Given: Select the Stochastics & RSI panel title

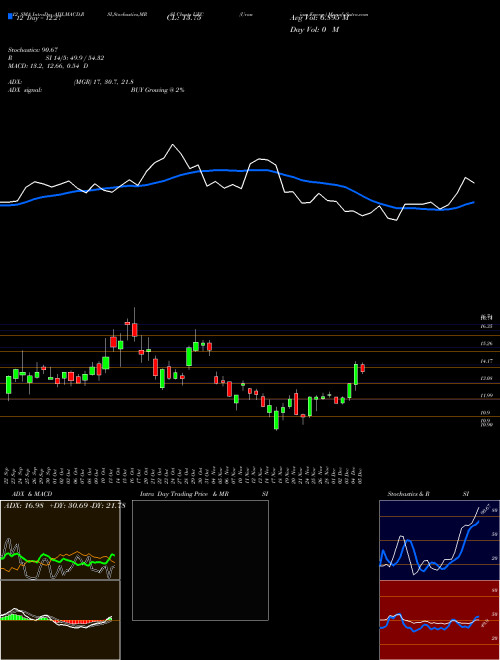Looking at the screenshot, I should point(428,494).
